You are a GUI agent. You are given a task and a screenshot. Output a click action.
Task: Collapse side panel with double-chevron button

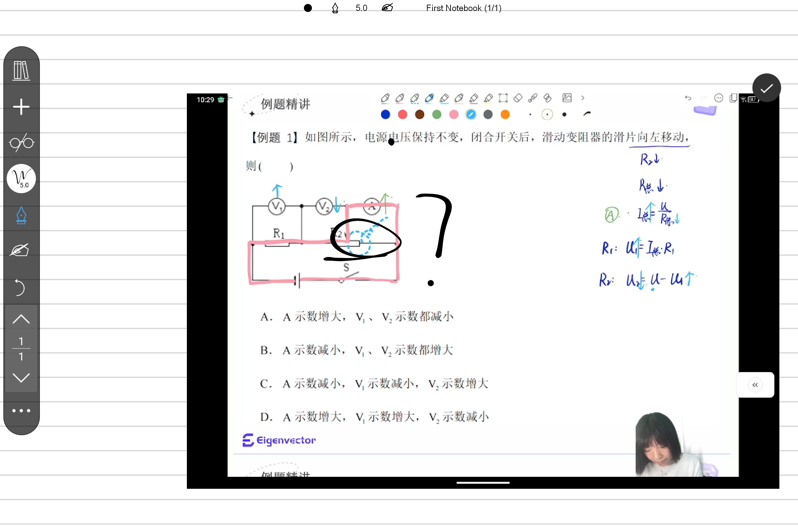coord(755,385)
